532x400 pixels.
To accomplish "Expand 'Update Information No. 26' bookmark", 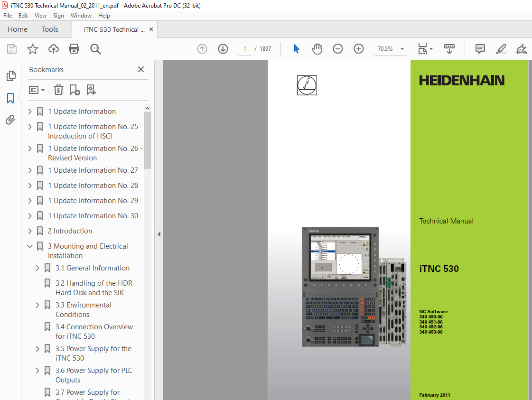I will coord(30,149).
